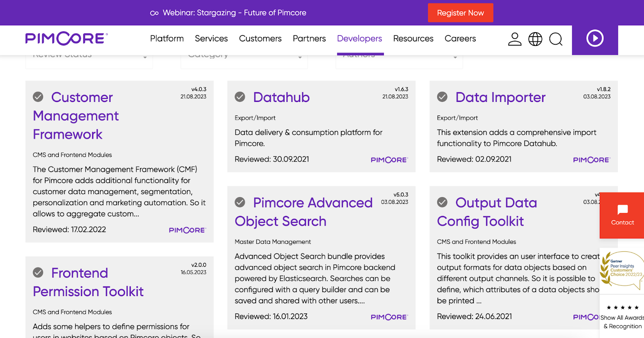Click version v1.6.3 on Datahub card
Screen dimensions: 644x338
tap(401, 89)
